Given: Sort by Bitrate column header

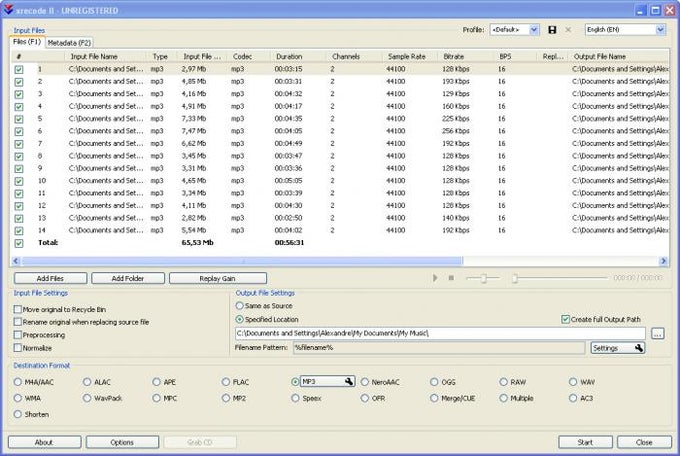Looking at the screenshot, I should pos(467,56).
